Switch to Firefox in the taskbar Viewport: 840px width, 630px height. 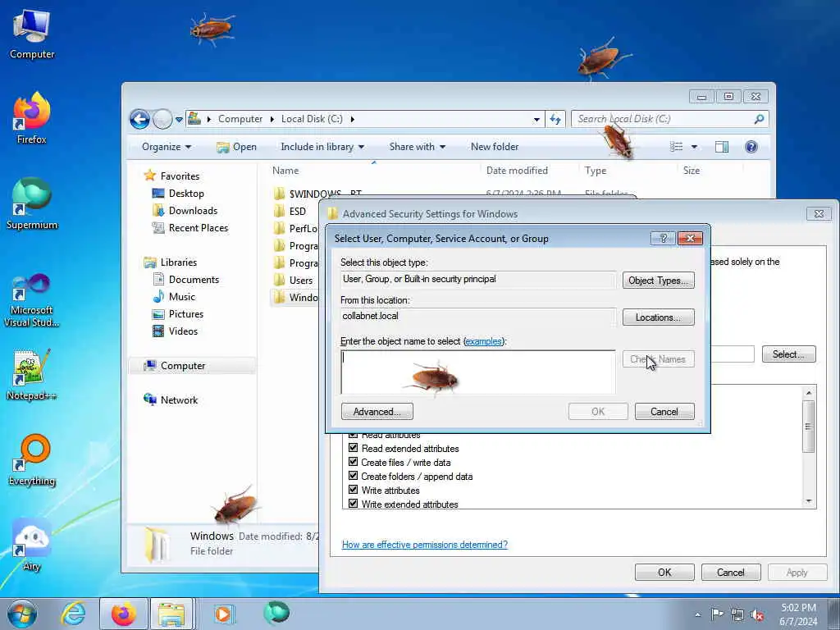(124, 614)
